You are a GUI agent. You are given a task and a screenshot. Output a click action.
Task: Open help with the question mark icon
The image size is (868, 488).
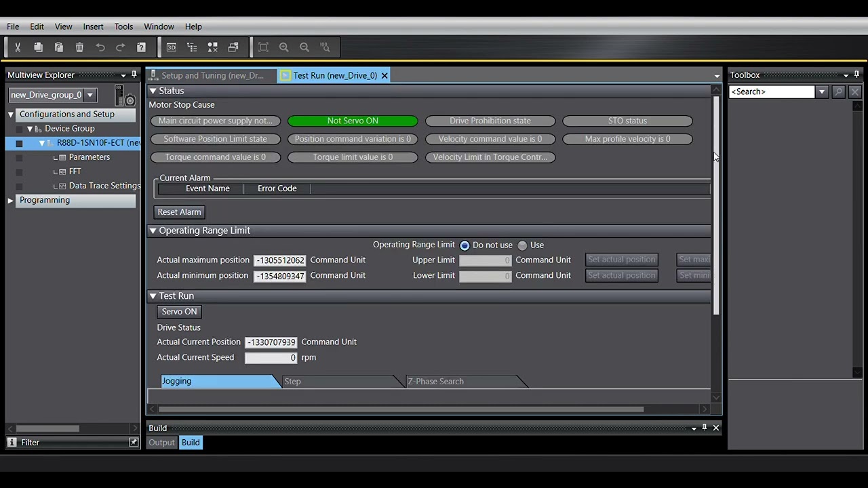(141, 47)
